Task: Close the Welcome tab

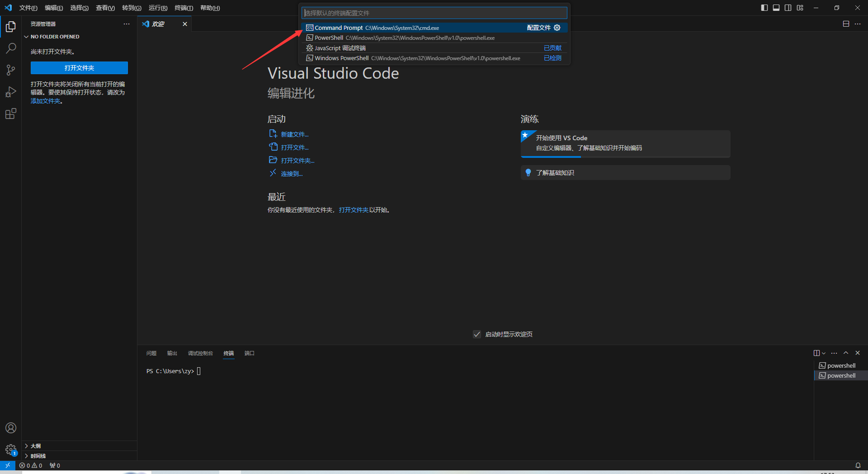Action: click(x=185, y=24)
